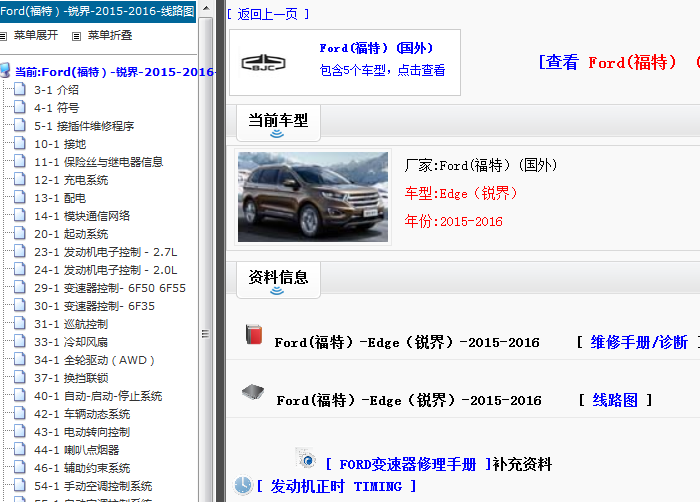The image size is (700, 502).
Task: Click the page icon for 31-1 巡航控制
Action: pyautogui.click(x=20, y=323)
